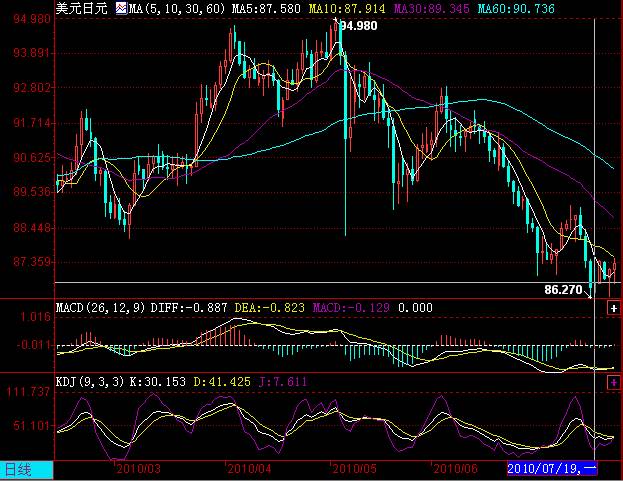Expand the MACD panel plus button
Screen dimensions: 623x481
(613, 308)
